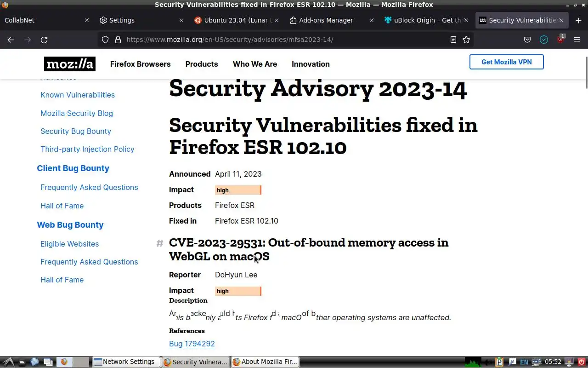This screenshot has width=588, height=368.
Task: Show site security padlock info
Action: tap(118, 40)
